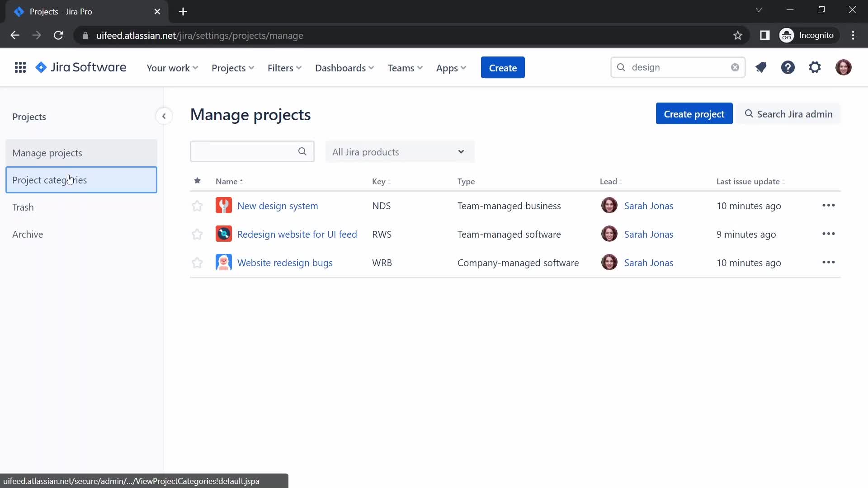The image size is (868, 488).
Task: Open more actions for New design system
Action: pos(828,206)
